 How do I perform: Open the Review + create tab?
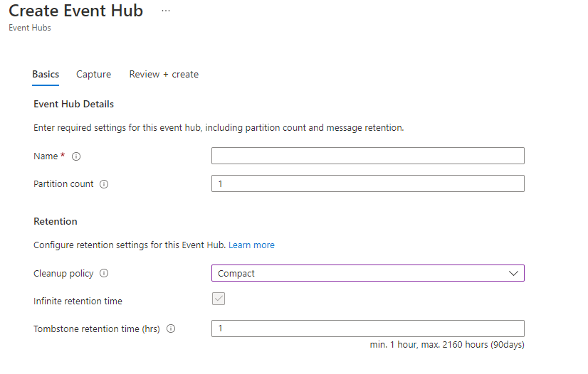pyautogui.click(x=164, y=75)
